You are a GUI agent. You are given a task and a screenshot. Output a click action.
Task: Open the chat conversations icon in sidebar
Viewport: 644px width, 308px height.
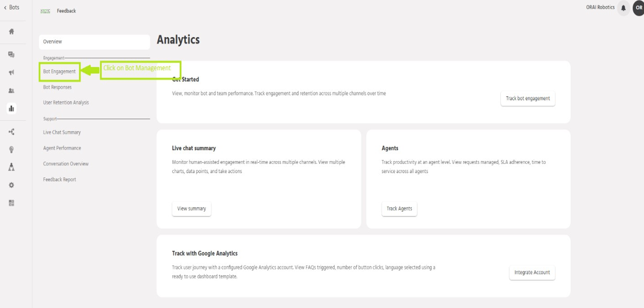[11, 54]
